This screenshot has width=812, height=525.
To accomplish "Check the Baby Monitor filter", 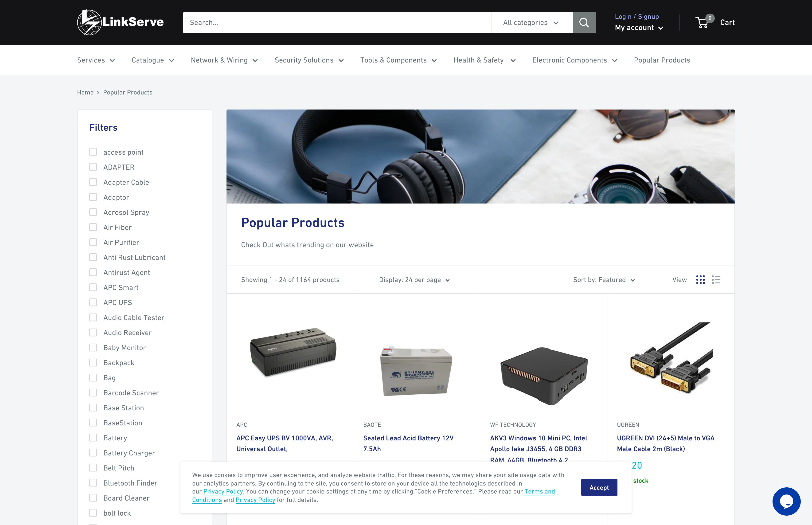I will point(93,347).
